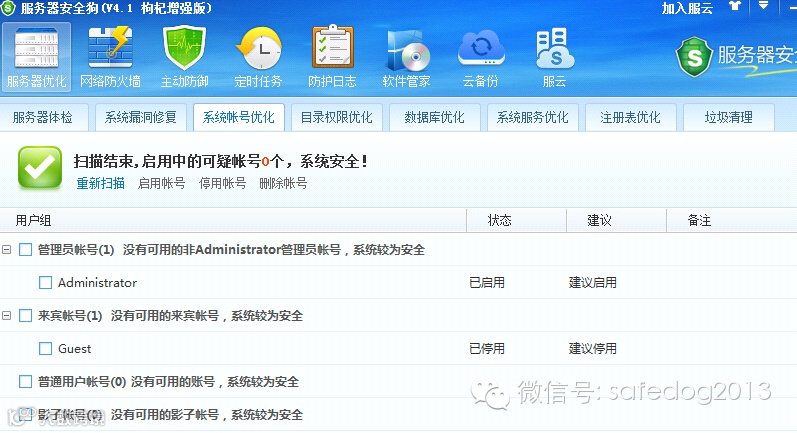The height and width of the screenshot is (433, 797).
Task: Check the Guest account checkbox
Action: point(45,349)
